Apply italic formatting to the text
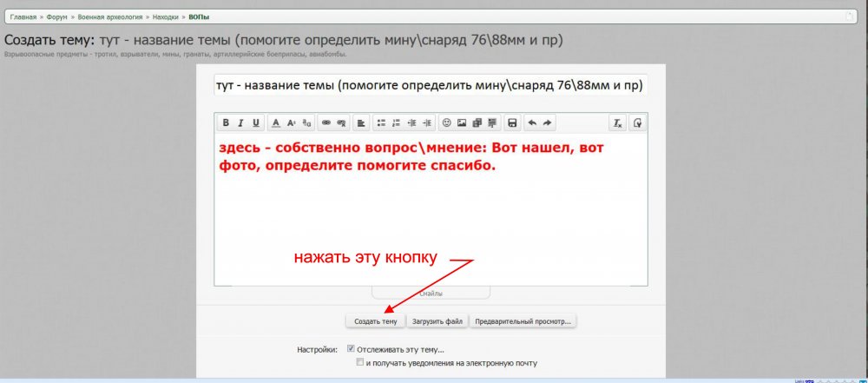868x383 pixels. (241, 122)
